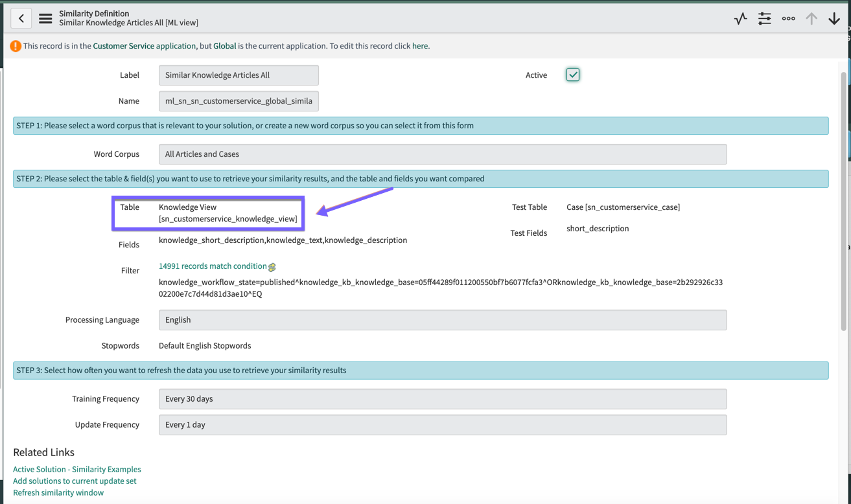Open the form context hamburger menu

tap(45, 19)
